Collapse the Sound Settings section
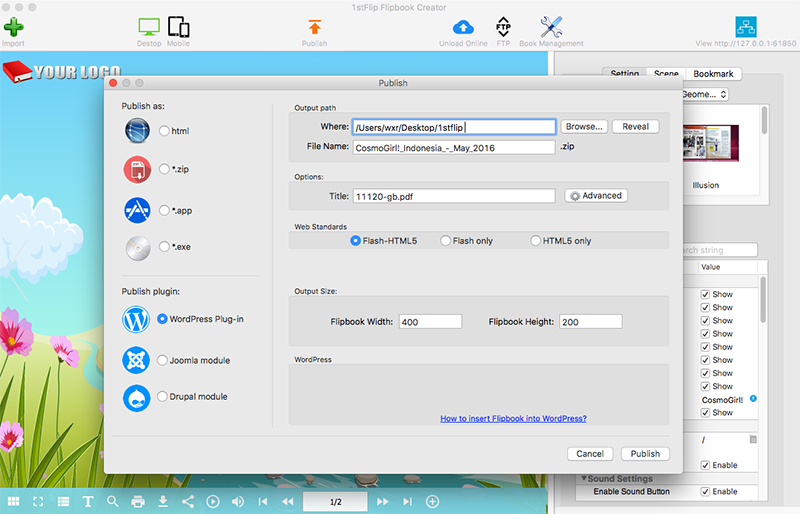 coord(584,478)
